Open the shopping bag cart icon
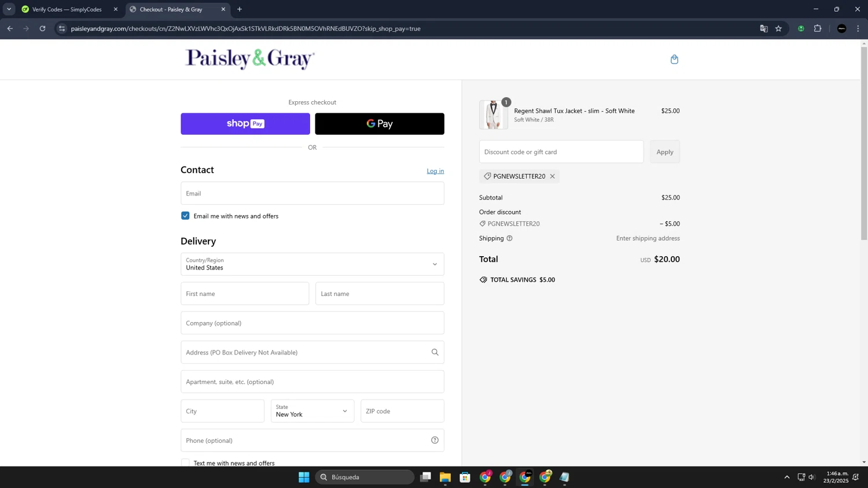Image resolution: width=868 pixels, height=488 pixels. [x=674, y=59]
